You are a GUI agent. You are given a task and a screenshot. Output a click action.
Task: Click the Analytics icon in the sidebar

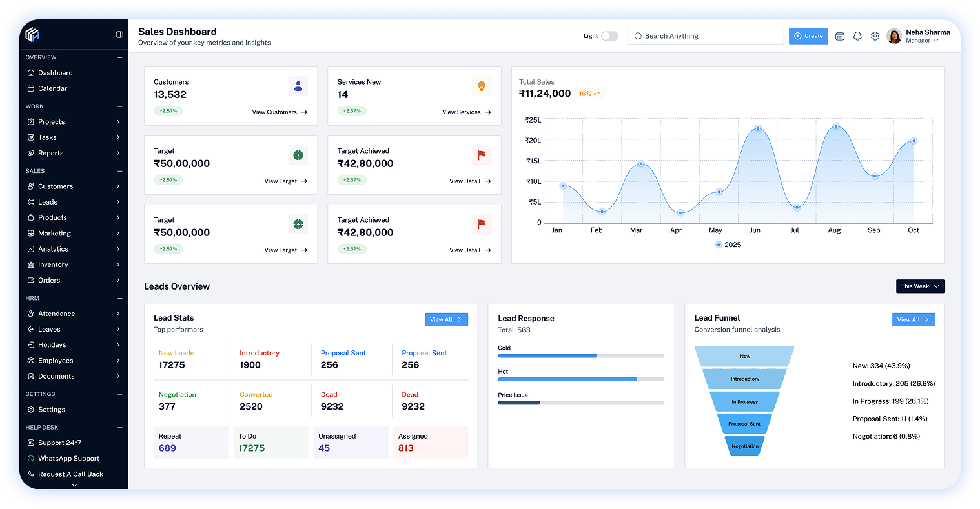(31, 249)
